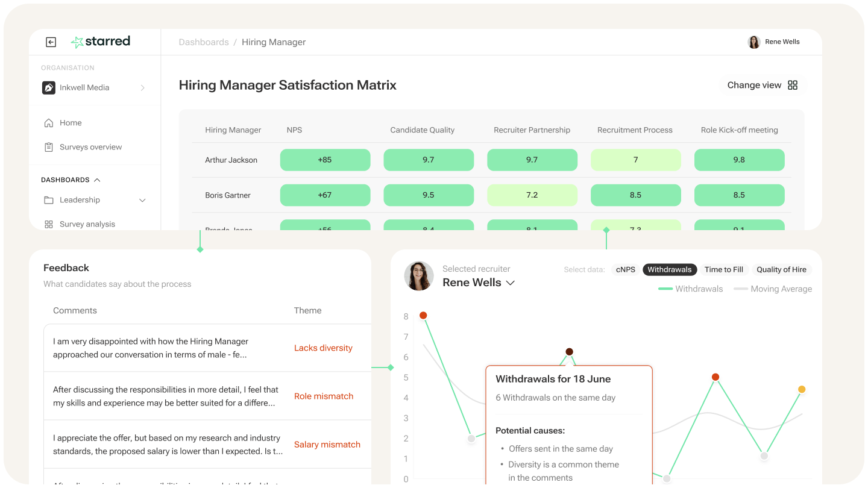
Task: Open Surveys overview in sidebar
Action: pos(90,147)
